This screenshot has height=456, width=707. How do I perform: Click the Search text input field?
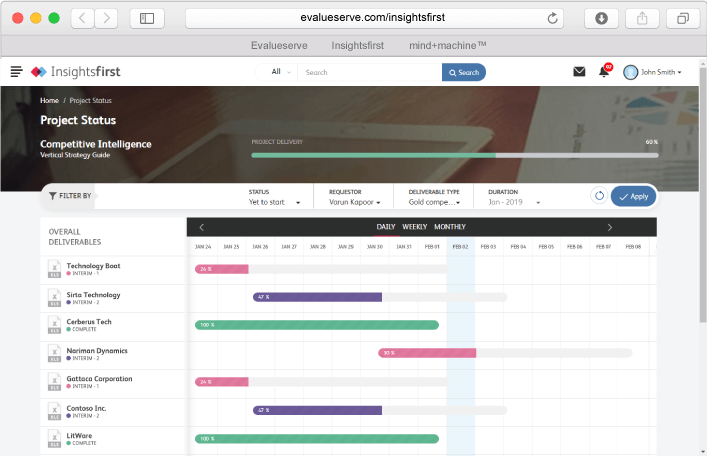(369, 72)
